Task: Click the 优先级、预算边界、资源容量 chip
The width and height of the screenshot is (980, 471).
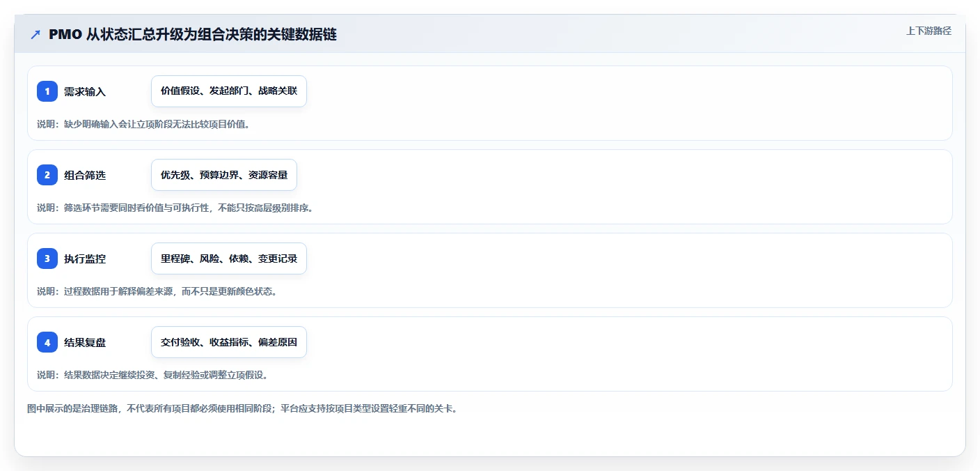Action: tap(224, 175)
